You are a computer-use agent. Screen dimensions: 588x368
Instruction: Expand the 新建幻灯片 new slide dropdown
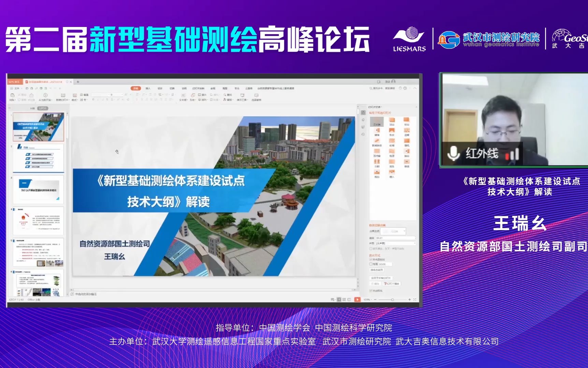63,100
